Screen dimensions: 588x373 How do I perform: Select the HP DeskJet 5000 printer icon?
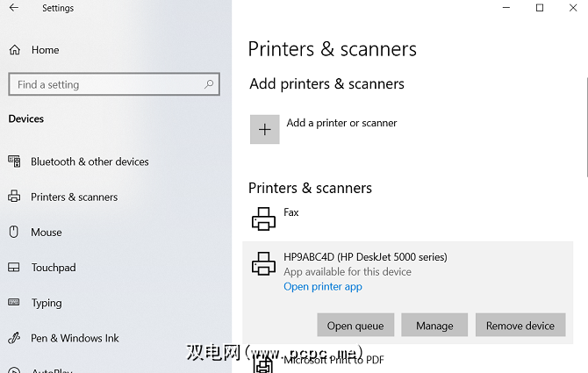(x=263, y=262)
